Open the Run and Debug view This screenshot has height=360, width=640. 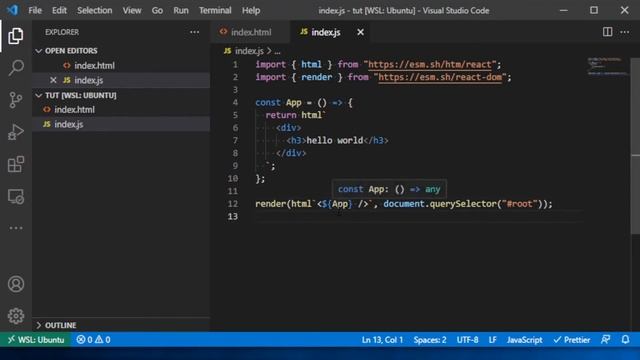pyautogui.click(x=16, y=132)
